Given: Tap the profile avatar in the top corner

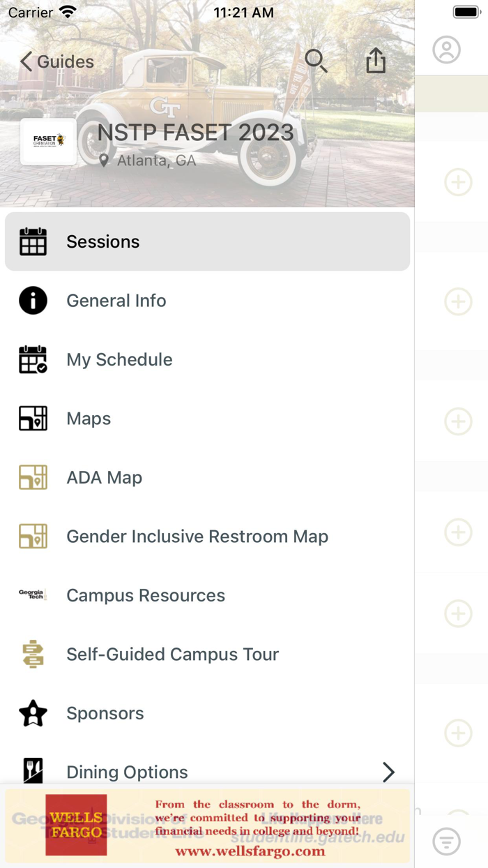Looking at the screenshot, I should (446, 50).
